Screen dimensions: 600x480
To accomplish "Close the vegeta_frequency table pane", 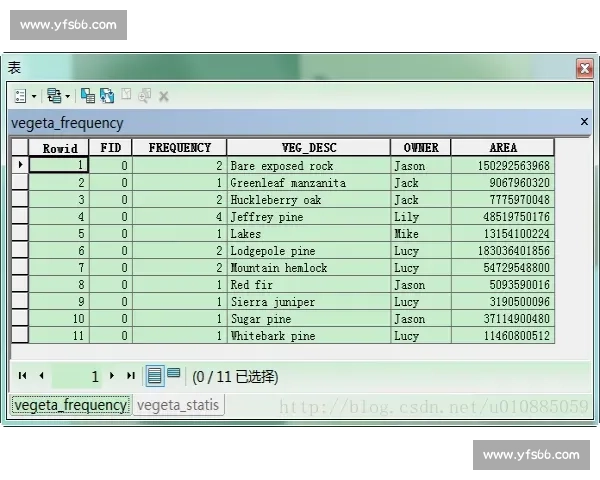I will coord(584,122).
